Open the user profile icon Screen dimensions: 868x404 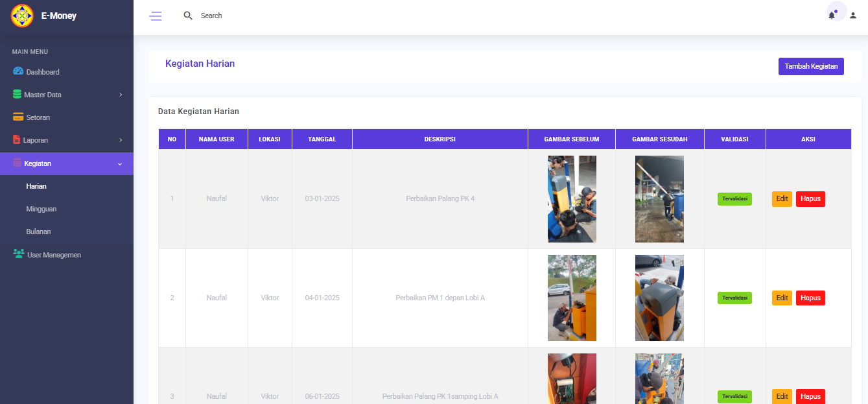tap(853, 16)
